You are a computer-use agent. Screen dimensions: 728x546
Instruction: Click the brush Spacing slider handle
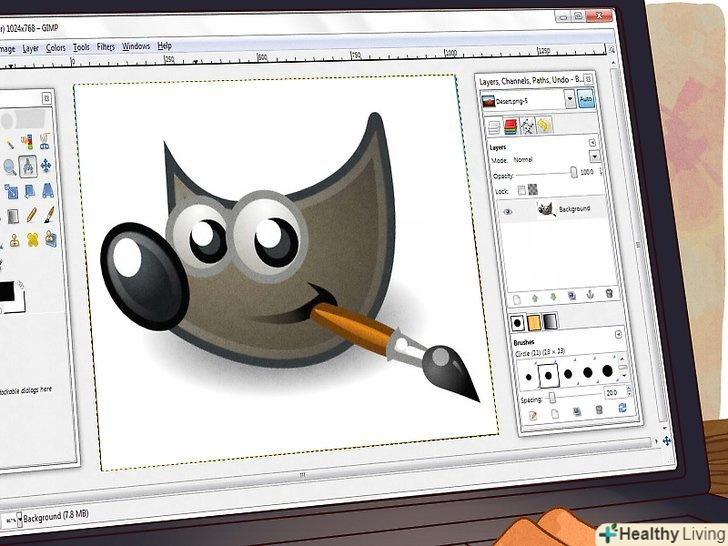552,397
